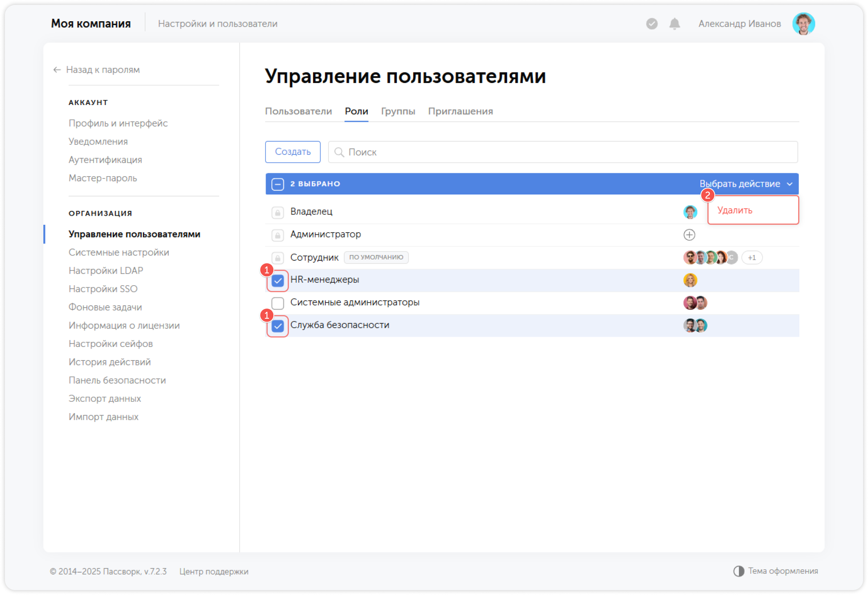Click the back arrow beside Назад к паролям
This screenshot has height=595, width=868.
point(56,70)
